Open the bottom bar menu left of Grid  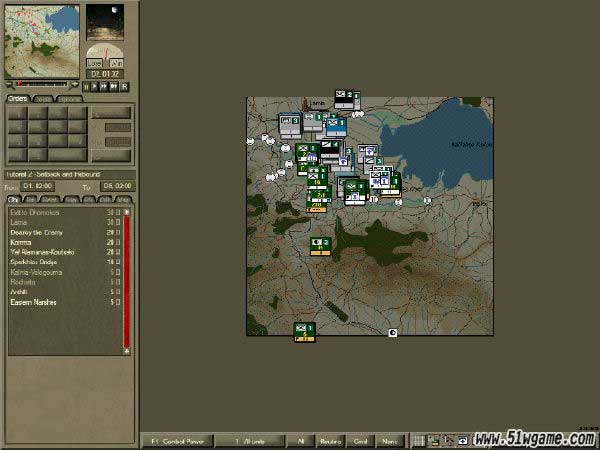pos(330,441)
